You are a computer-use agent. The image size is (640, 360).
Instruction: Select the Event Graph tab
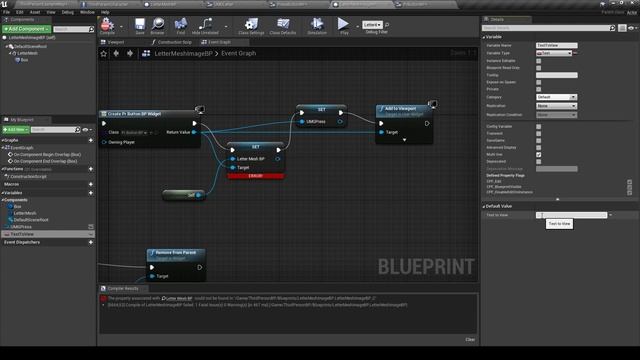[x=219, y=42]
